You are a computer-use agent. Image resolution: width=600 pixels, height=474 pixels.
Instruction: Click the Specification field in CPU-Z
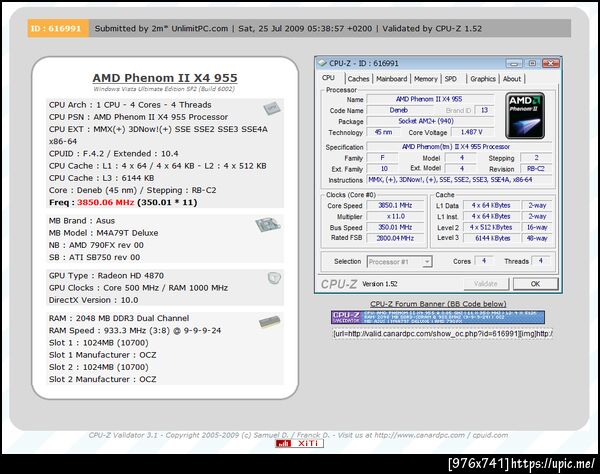[459, 147]
